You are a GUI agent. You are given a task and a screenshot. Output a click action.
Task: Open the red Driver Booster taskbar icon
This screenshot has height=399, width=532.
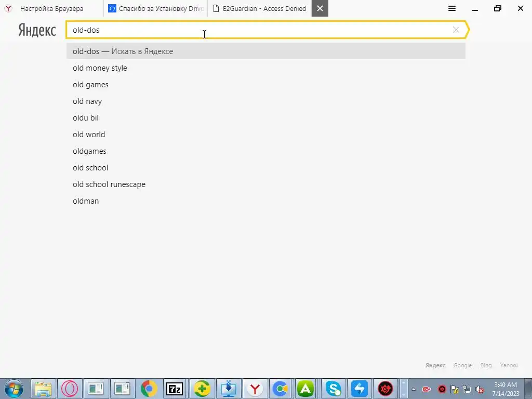pos(386,389)
